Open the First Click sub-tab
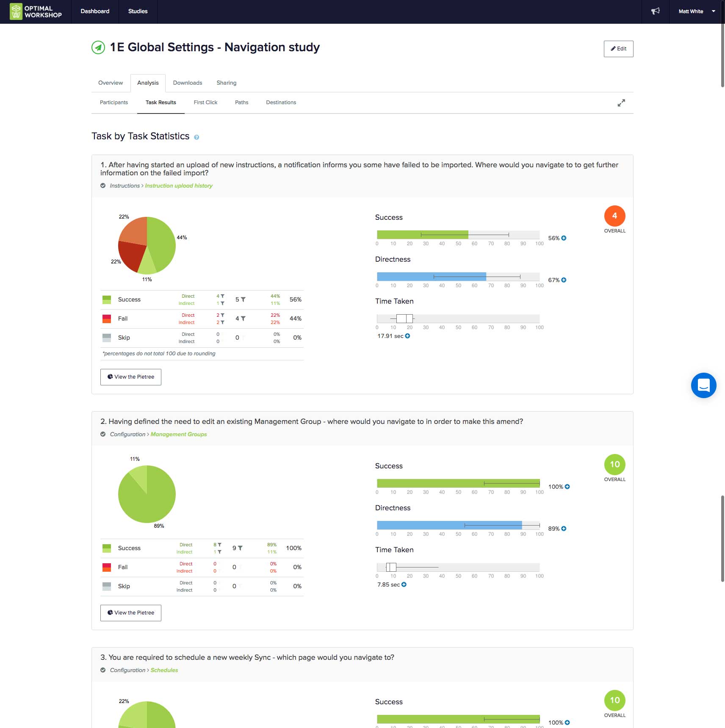This screenshot has width=725, height=728. (x=205, y=102)
